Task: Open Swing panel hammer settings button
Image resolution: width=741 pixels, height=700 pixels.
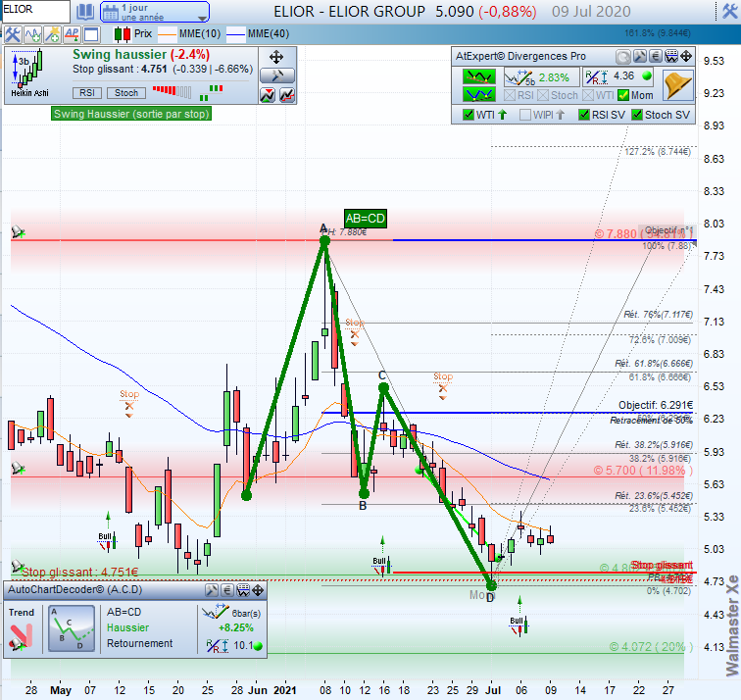Action: click(x=277, y=75)
